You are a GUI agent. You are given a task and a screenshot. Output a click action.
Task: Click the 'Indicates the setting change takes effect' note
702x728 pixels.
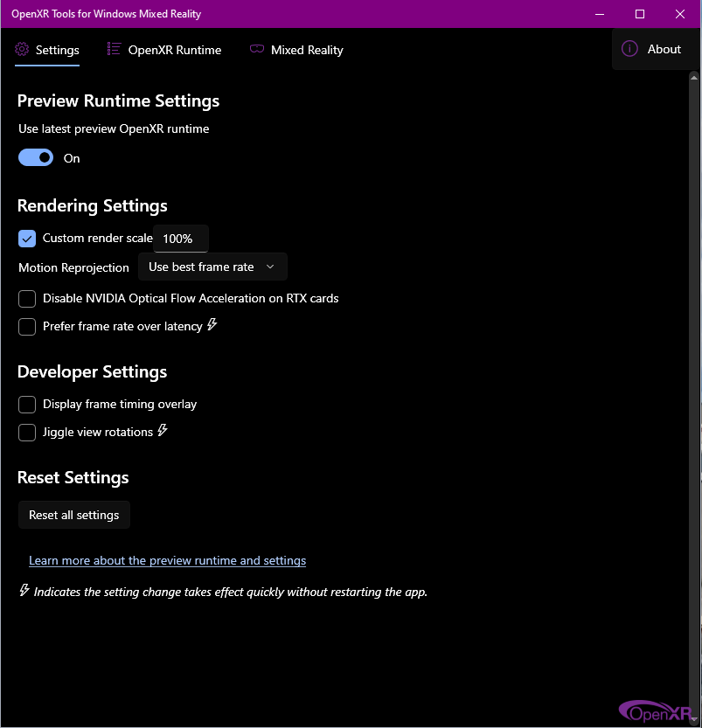coord(223,592)
